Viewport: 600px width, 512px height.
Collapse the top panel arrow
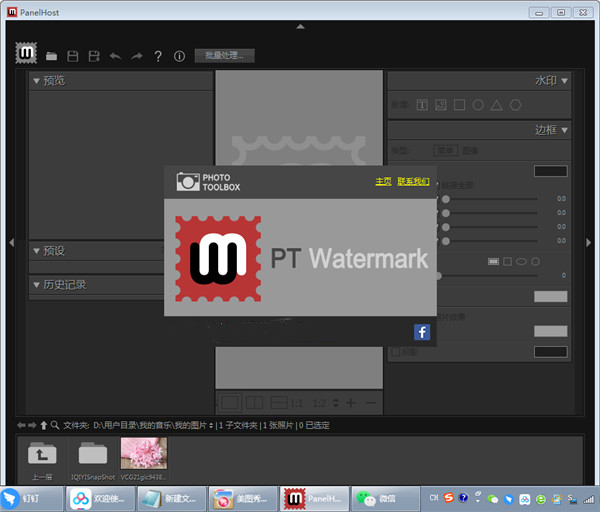[x=300, y=26]
